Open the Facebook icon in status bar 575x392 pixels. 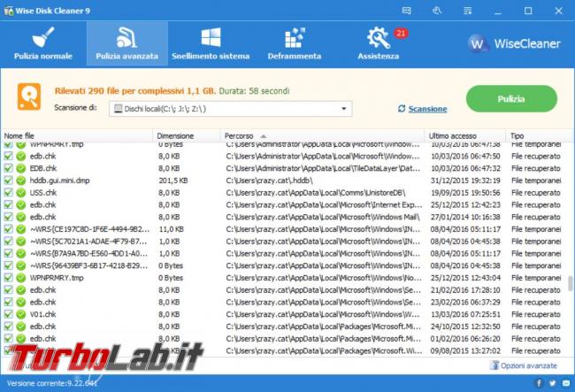539,383
